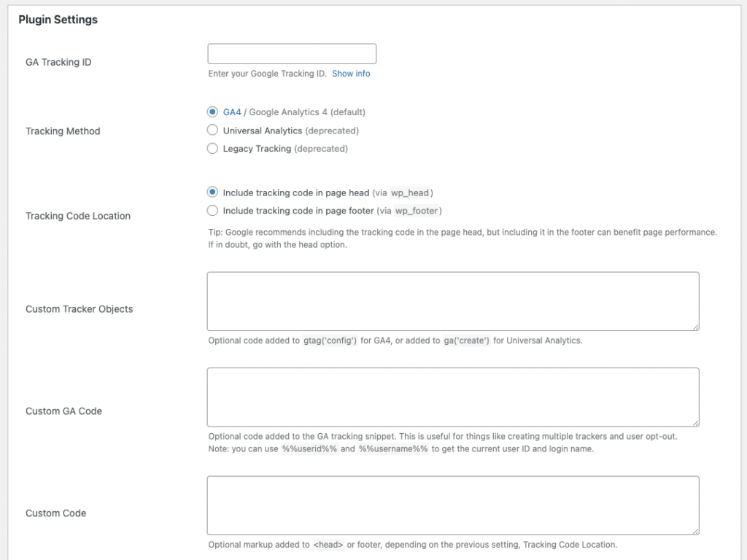The width and height of the screenshot is (747, 560).
Task: Click the Custom Tracker Objects row label
Action: [79, 309]
